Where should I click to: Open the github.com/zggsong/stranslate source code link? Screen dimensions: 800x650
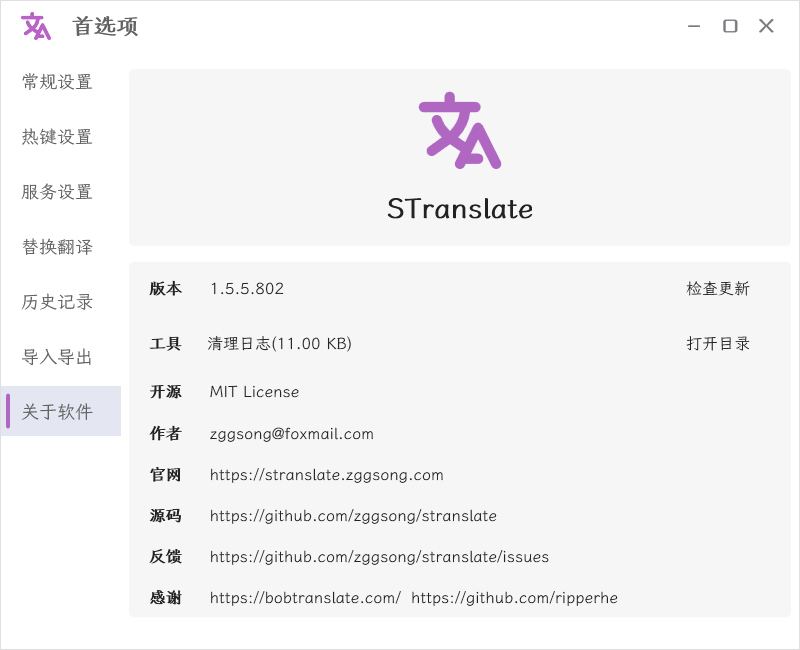(x=352, y=516)
